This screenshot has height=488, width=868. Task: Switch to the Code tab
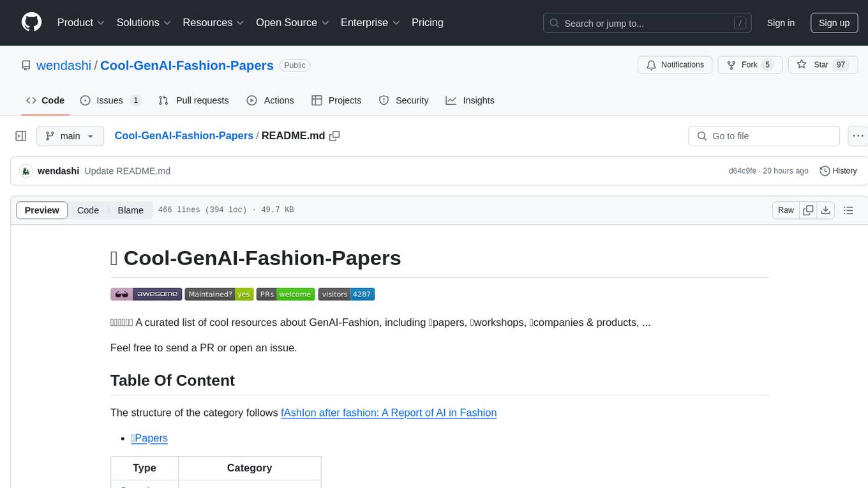pyautogui.click(x=45, y=100)
